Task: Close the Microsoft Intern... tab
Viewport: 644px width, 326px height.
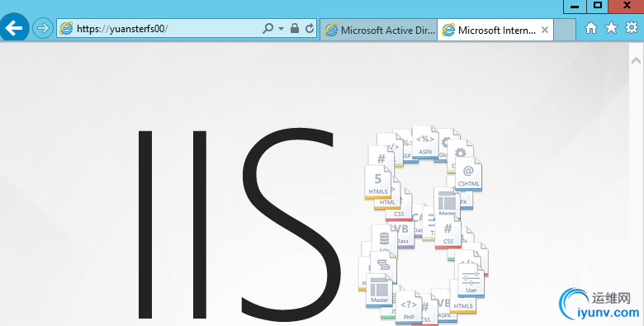Action: 545,30
